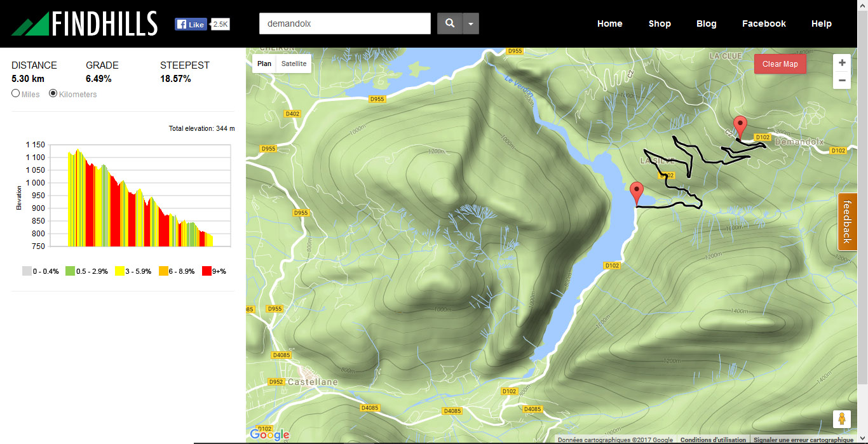
Task: Click the FindHills logo
Action: pyautogui.click(x=84, y=24)
